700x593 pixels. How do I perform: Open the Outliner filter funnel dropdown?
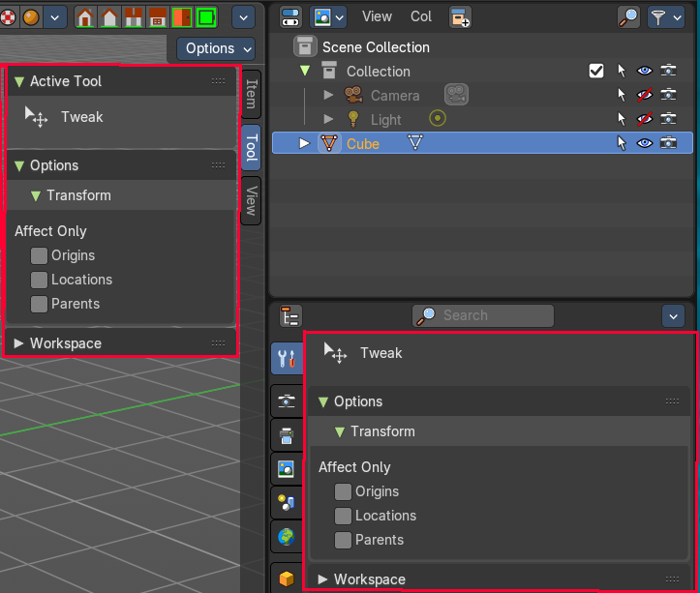click(665, 17)
